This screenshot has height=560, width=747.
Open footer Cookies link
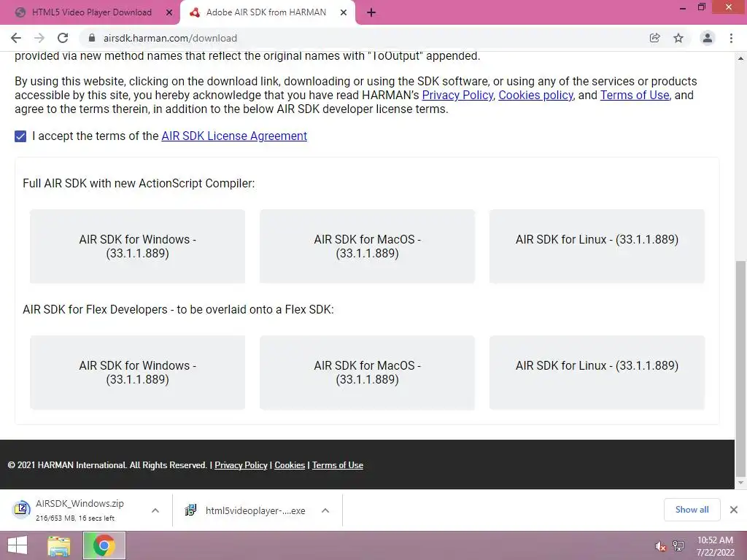pos(290,465)
